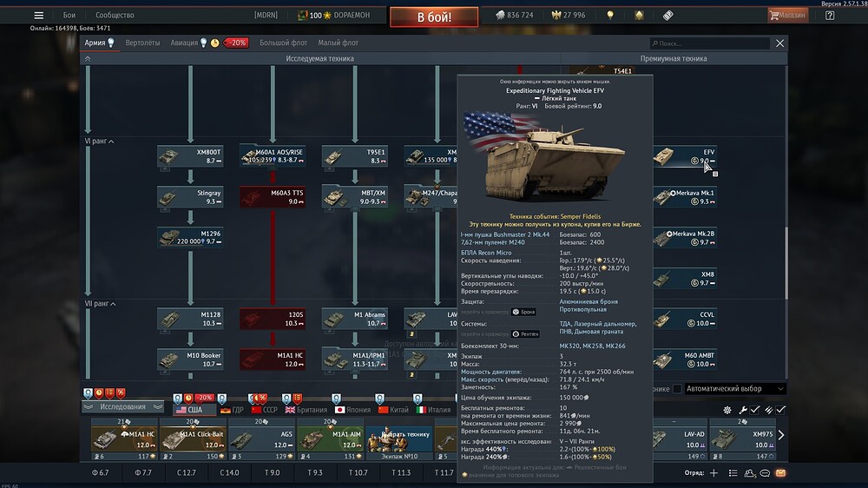Open the Автоматический выбор dropdown
The height and width of the screenshot is (488, 868).
(735, 389)
